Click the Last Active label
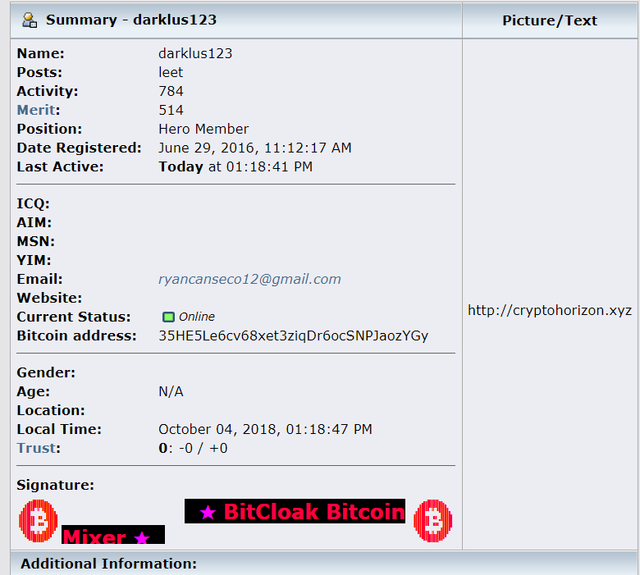The width and height of the screenshot is (640, 575). 60,167
